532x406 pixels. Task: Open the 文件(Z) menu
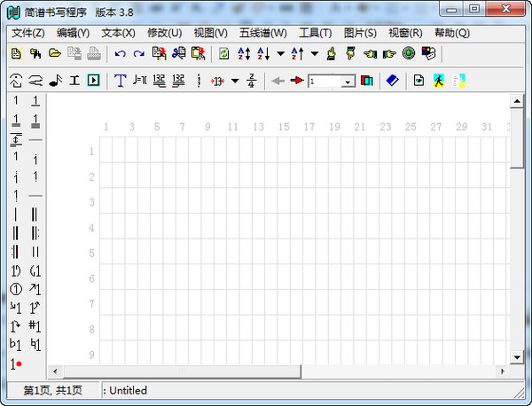coord(27,33)
